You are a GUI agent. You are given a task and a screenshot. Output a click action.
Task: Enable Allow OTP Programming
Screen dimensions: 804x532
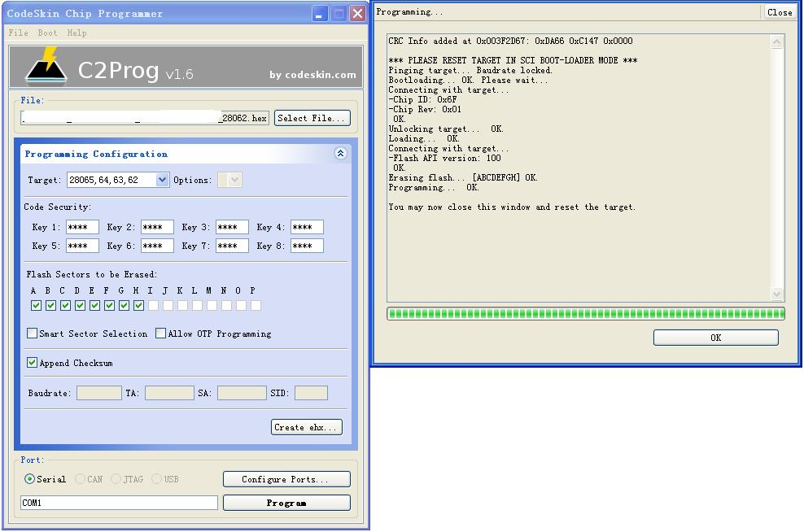[160, 334]
